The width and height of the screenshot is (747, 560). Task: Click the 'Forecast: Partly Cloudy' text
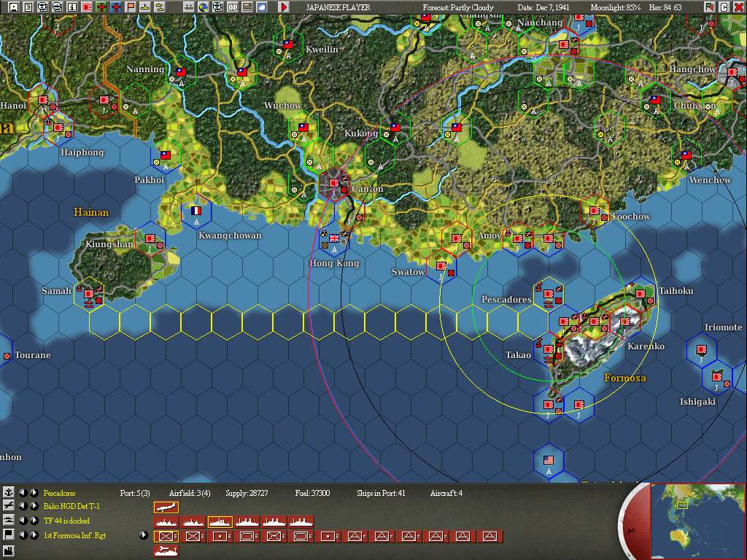[x=458, y=7]
